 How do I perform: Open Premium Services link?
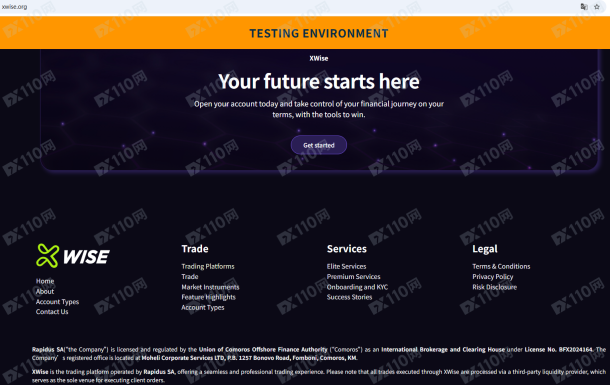point(353,276)
